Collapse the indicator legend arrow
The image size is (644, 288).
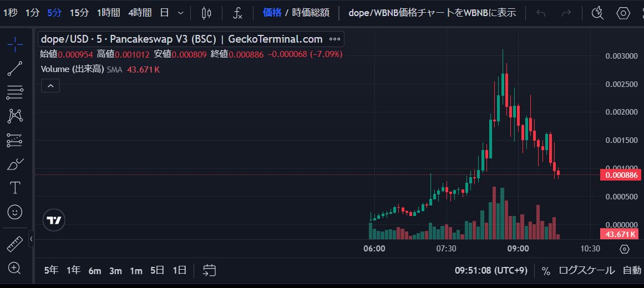click(x=50, y=86)
